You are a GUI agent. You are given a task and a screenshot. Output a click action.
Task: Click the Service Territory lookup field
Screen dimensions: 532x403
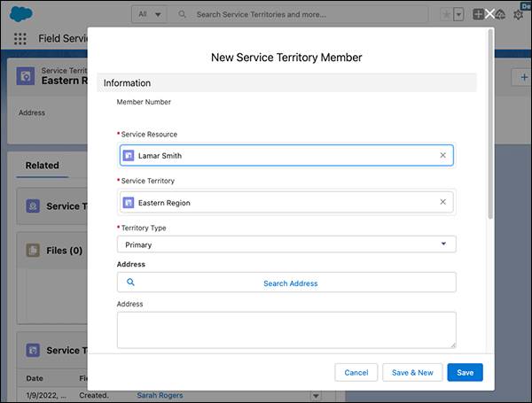tap(286, 202)
